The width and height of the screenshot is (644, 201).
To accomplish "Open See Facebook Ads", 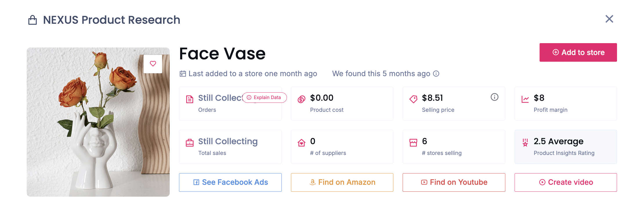I will click(x=230, y=182).
